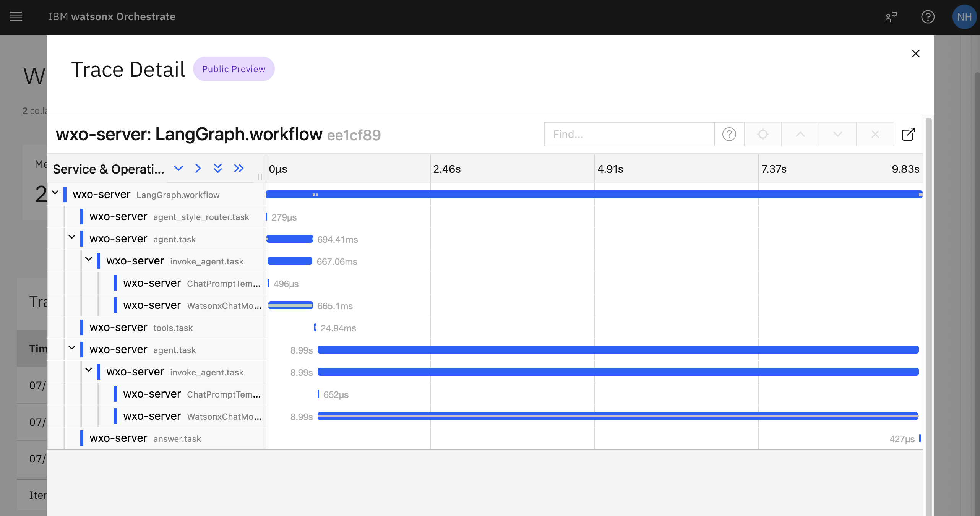The width and height of the screenshot is (980, 516).
Task: Click the 24.94ms tools.task timeline marker
Action: pos(315,328)
